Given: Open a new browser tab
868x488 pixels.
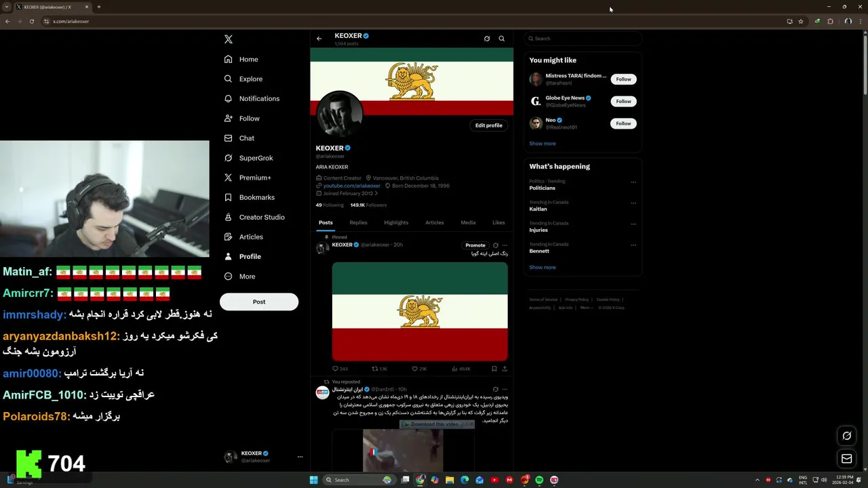Looking at the screenshot, I should pyautogui.click(x=98, y=7).
